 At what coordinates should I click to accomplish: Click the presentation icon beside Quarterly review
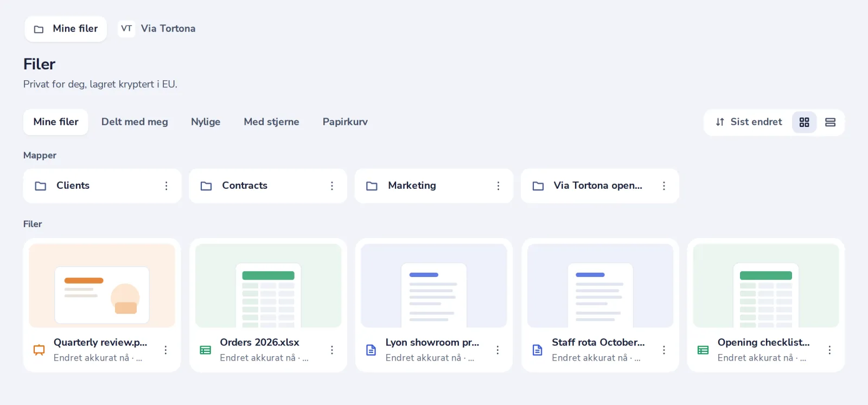39,350
